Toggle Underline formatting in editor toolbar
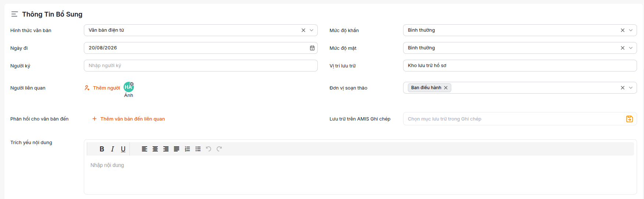 (x=123, y=149)
